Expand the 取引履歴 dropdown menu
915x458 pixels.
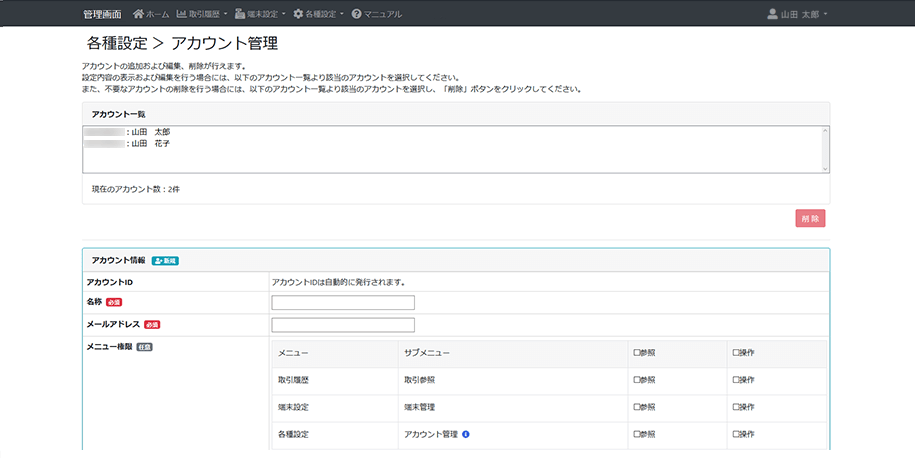tap(204, 13)
